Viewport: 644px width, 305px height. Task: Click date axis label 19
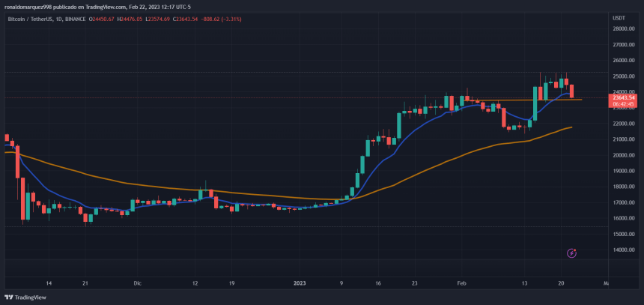click(231, 283)
